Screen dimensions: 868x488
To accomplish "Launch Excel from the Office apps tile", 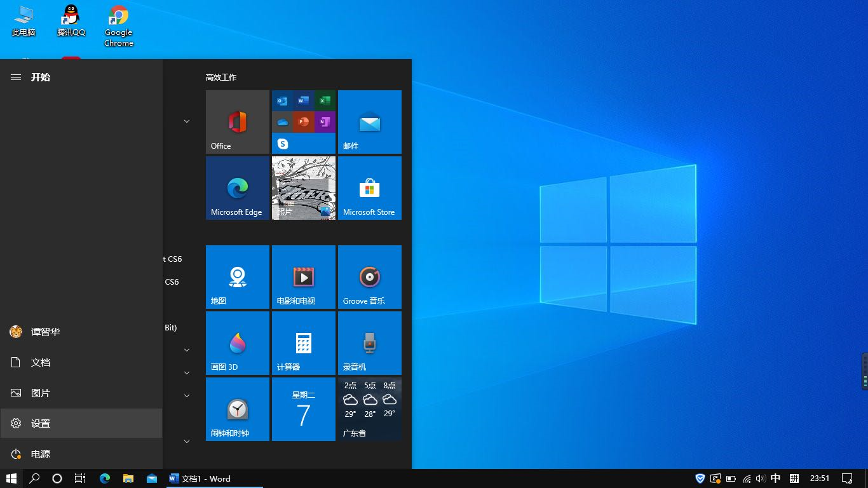I will [x=325, y=100].
